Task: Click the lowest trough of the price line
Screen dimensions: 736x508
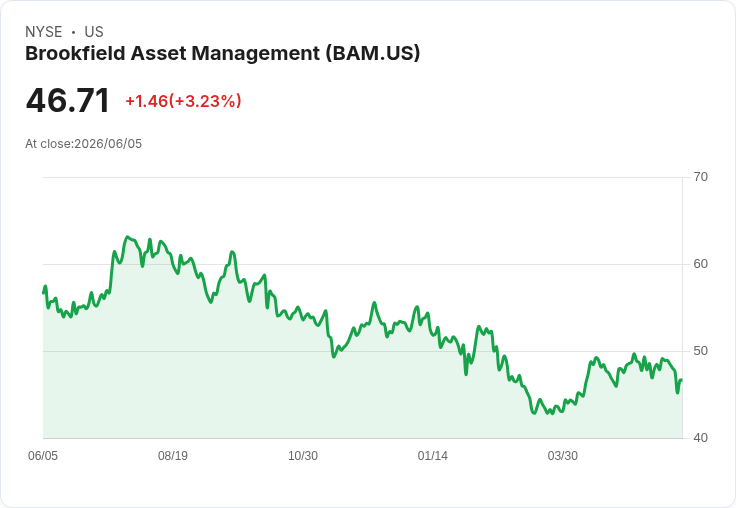Action: (x=552, y=413)
